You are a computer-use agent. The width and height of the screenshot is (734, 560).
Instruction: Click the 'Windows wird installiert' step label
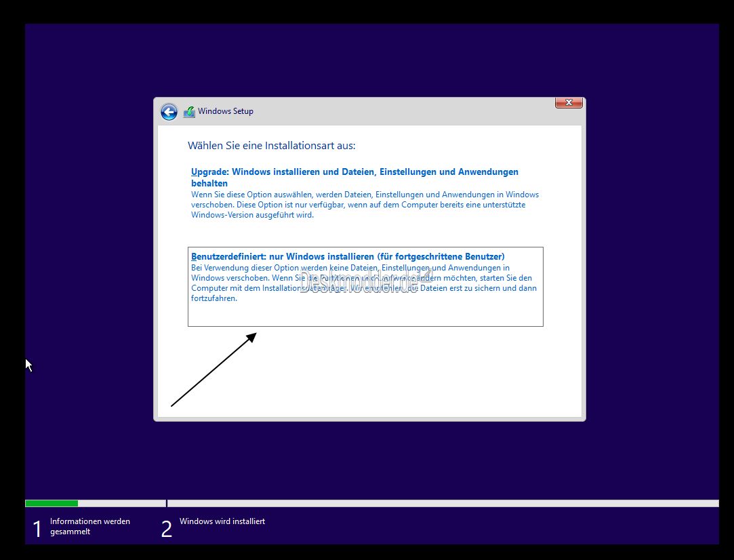222,521
